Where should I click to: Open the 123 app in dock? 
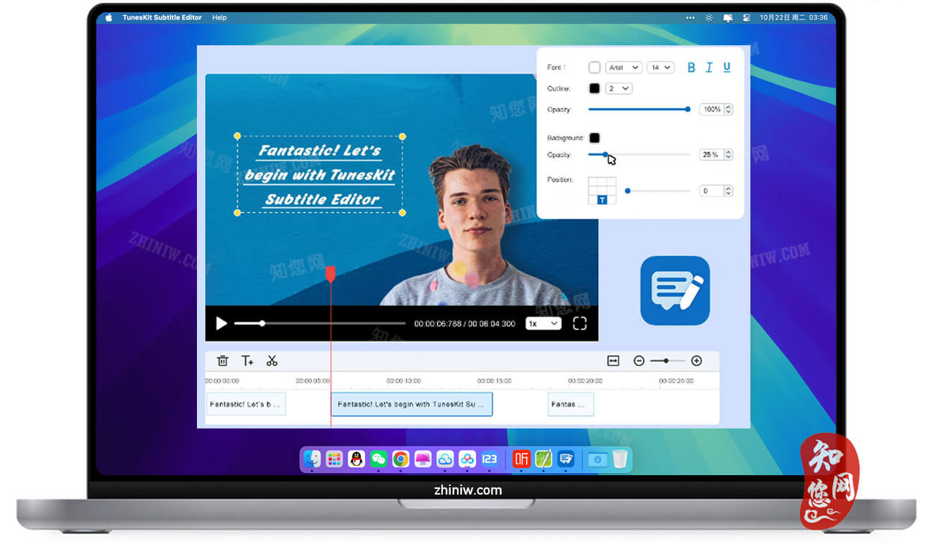point(490,459)
